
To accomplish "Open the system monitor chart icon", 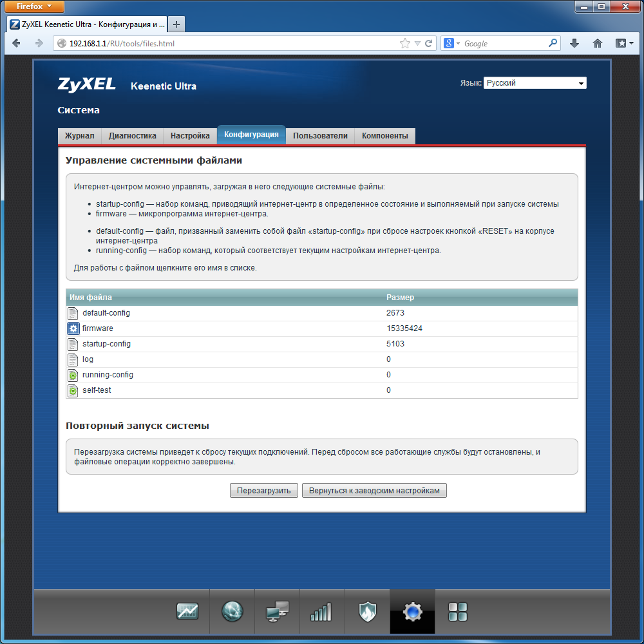I will [187, 611].
